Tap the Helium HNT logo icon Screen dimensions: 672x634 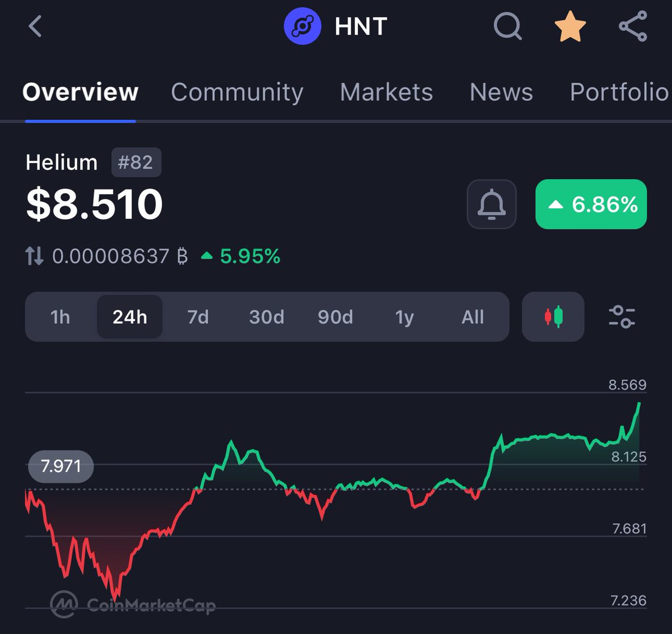pos(302,26)
